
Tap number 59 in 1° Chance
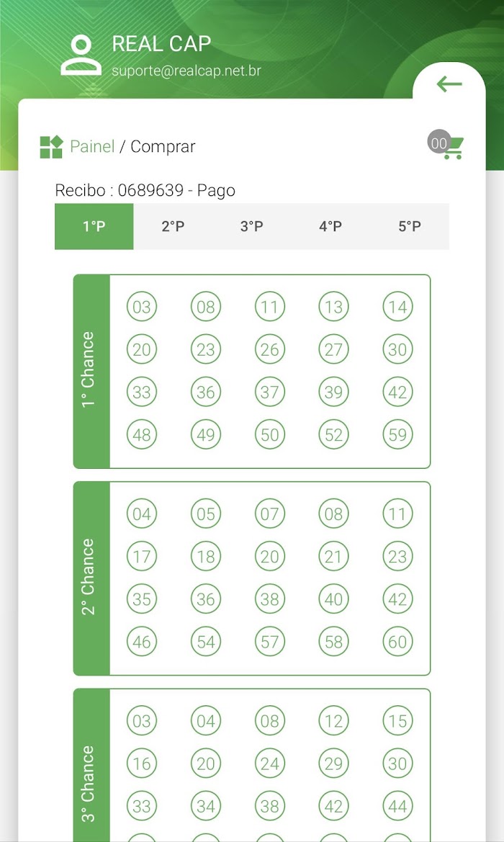coord(397,435)
